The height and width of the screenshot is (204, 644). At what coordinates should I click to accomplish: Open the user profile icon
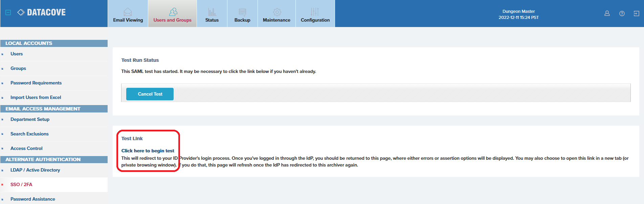[x=607, y=14]
